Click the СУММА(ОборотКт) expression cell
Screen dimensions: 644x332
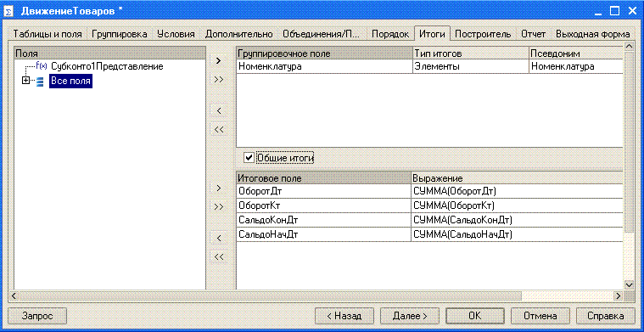click(517, 205)
